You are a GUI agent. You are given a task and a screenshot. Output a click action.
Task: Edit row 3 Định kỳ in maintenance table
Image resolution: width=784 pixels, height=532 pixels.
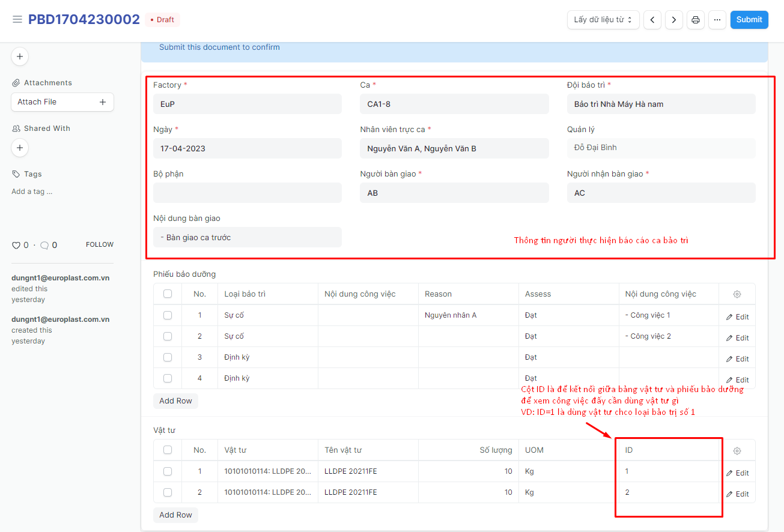[737, 358]
